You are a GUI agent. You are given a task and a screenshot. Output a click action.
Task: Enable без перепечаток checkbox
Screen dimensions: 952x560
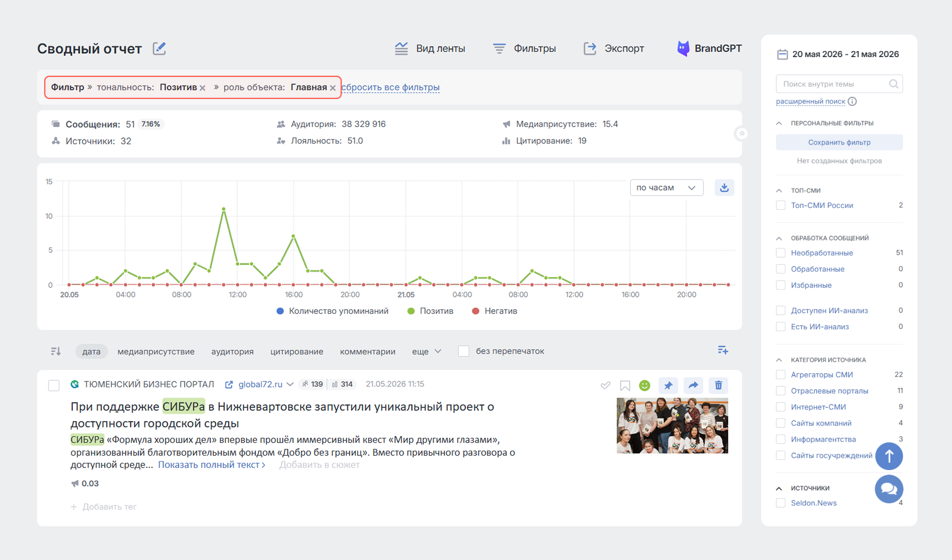click(463, 351)
